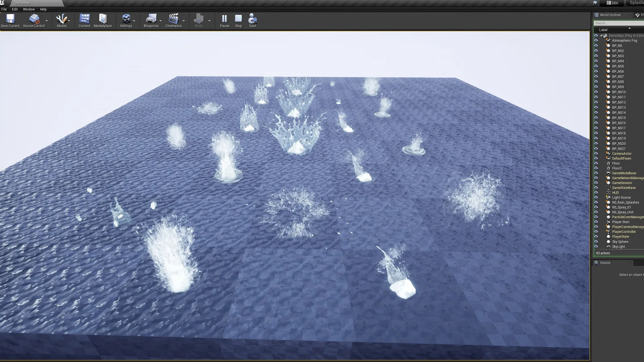The width and height of the screenshot is (644, 362).
Task: Open the Settings toolbar icon
Action: pyautogui.click(x=126, y=19)
